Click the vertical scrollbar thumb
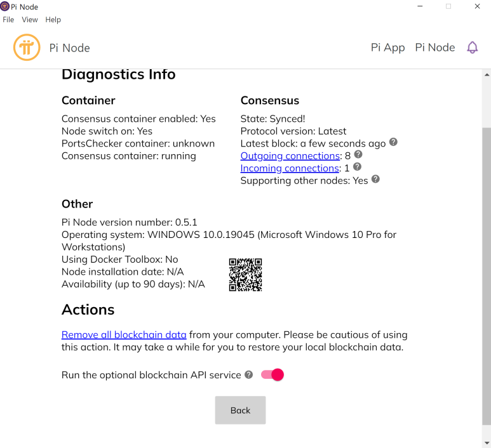 click(487, 276)
